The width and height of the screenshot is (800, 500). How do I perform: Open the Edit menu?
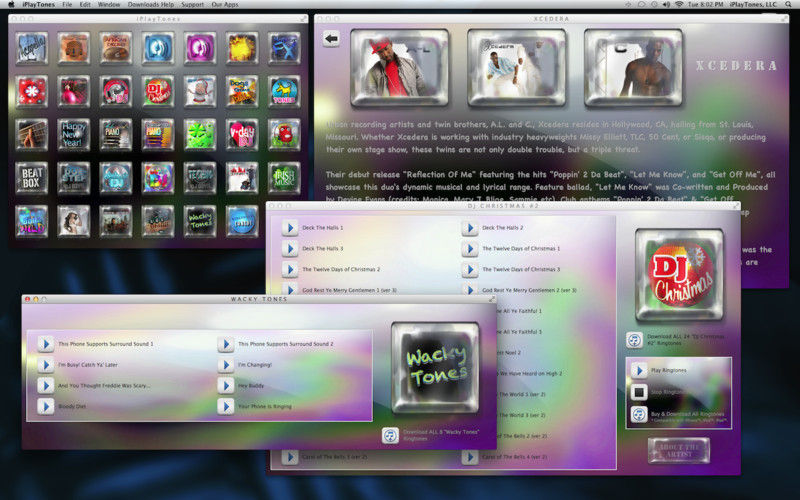(85, 4)
